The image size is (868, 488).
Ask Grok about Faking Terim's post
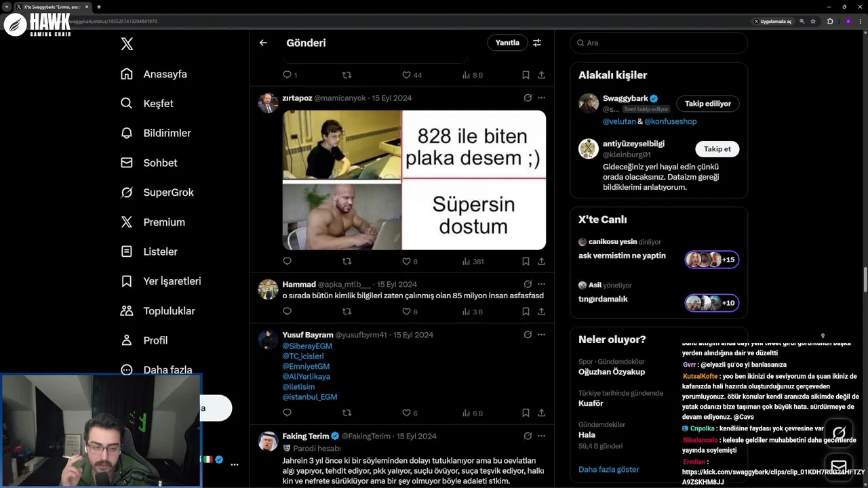[x=528, y=436]
